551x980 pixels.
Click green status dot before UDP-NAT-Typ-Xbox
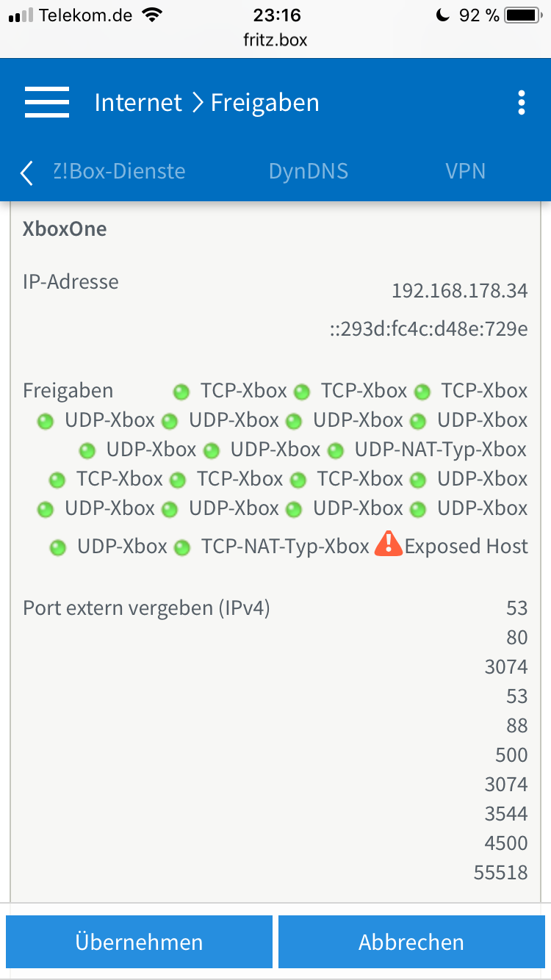pyautogui.click(x=336, y=450)
